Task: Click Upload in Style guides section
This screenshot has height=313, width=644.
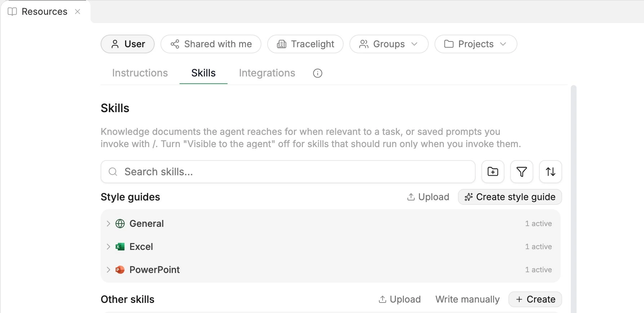Action: coord(428,197)
